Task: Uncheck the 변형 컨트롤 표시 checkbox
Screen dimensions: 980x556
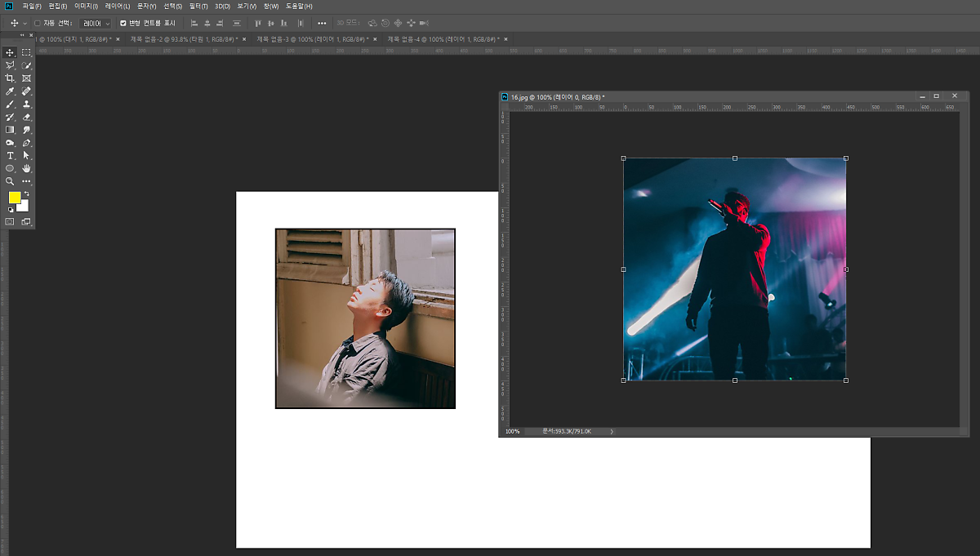Action: pyautogui.click(x=123, y=23)
